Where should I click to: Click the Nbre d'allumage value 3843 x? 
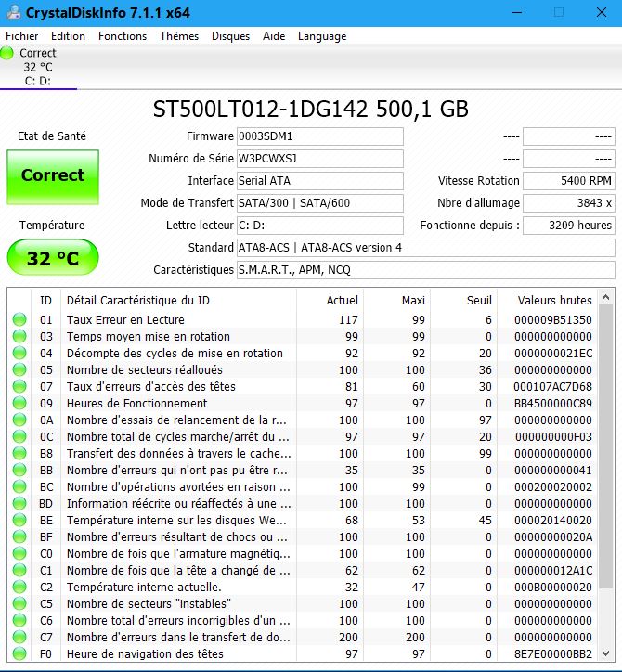click(569, 203)
